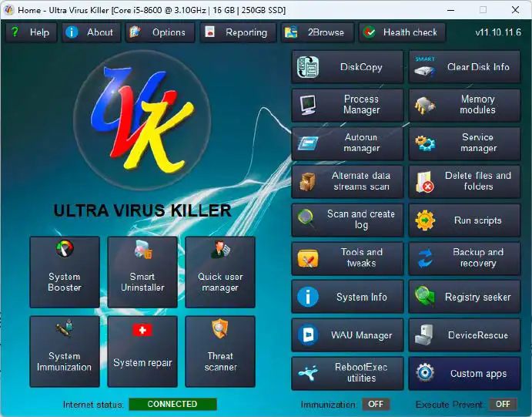Run Health check from its label
The width and height of the screenshot is (532, 417).
coord(410,32)
